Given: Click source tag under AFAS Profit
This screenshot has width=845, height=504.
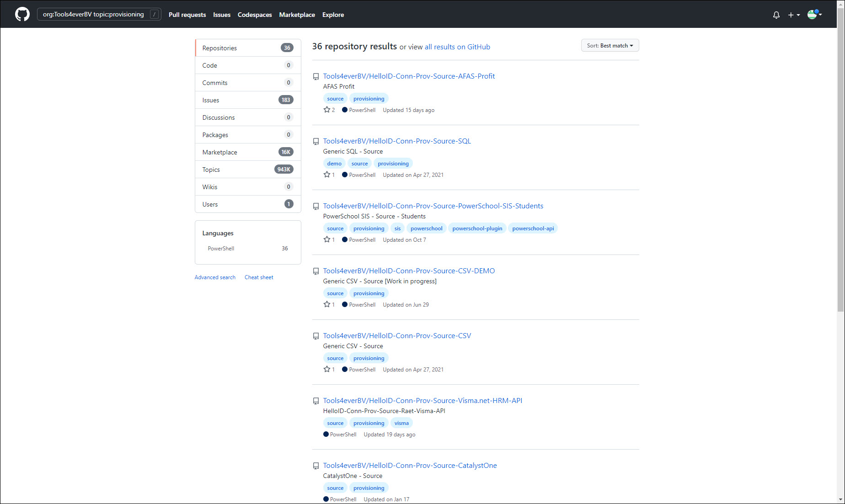Looking at the screenshot, I should pos(335,99).
